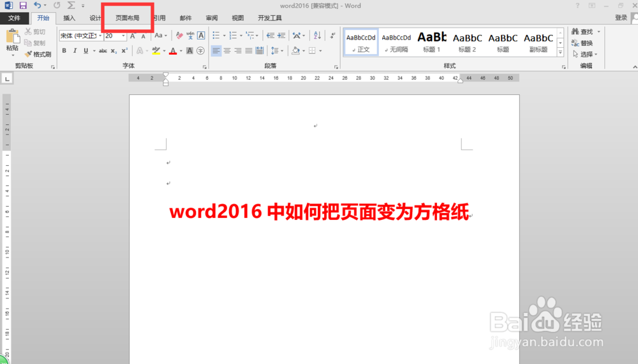The width and height of the screenshot is (638, 364).
Task: Decrease the paragraph indent
Action: [270, 36]
